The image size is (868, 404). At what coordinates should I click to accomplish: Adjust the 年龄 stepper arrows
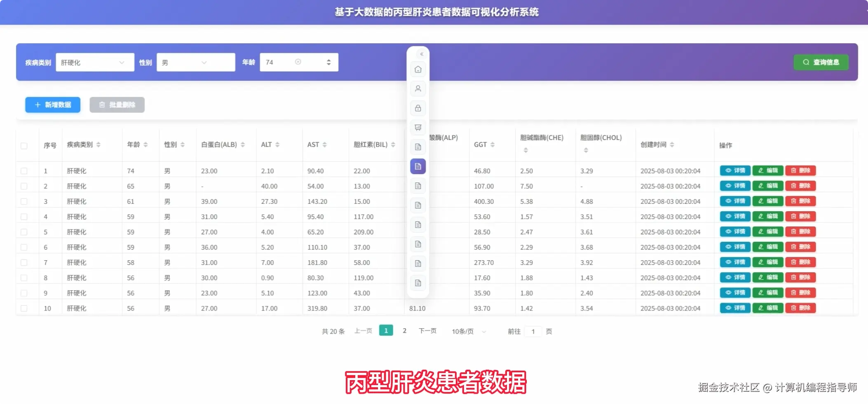(x=328, y=62)
